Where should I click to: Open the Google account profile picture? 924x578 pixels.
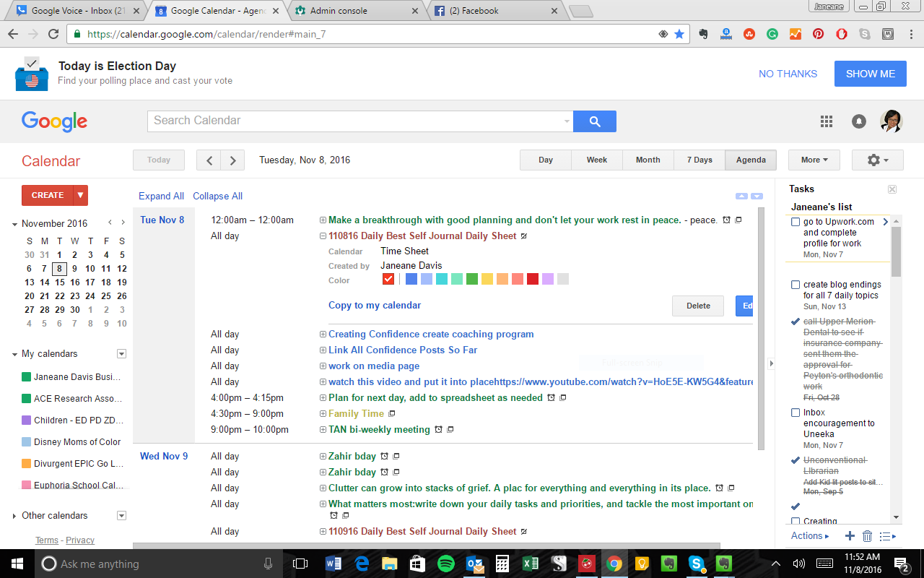(x=892, y=121)
